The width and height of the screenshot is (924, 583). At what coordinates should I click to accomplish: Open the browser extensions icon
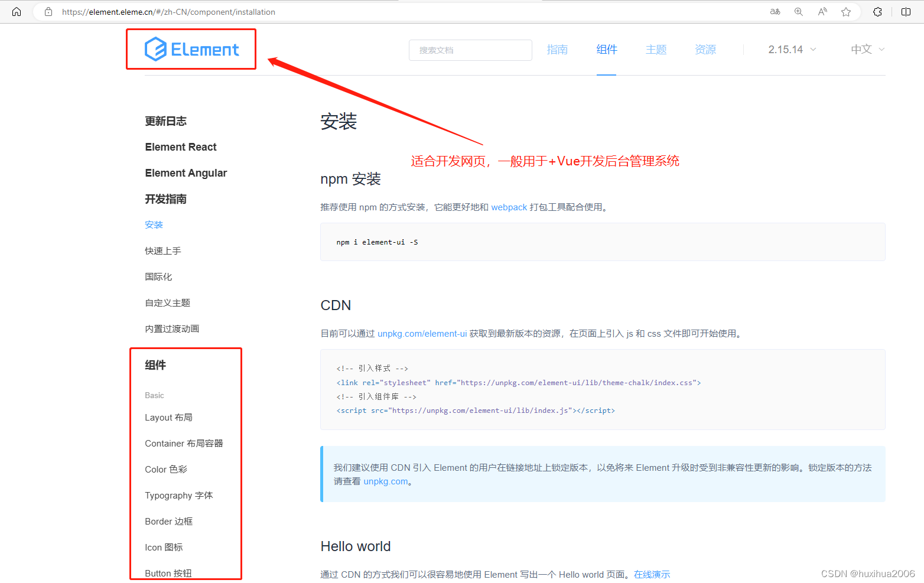pyautogui.click(x=878, y=12)
